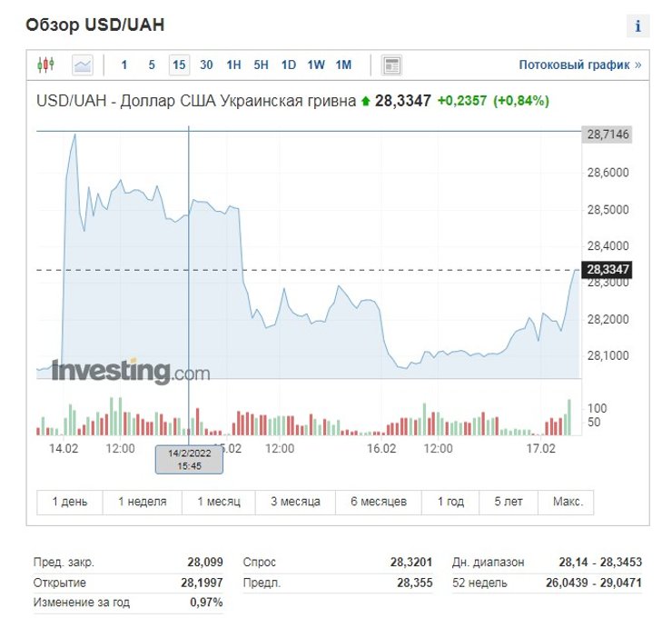The width and height of the screenshot is (672, 618).
Task: Click the 14/2/2022 15:45 crosshair date marker
Action: pyautogui.click(x=189, y=459)
